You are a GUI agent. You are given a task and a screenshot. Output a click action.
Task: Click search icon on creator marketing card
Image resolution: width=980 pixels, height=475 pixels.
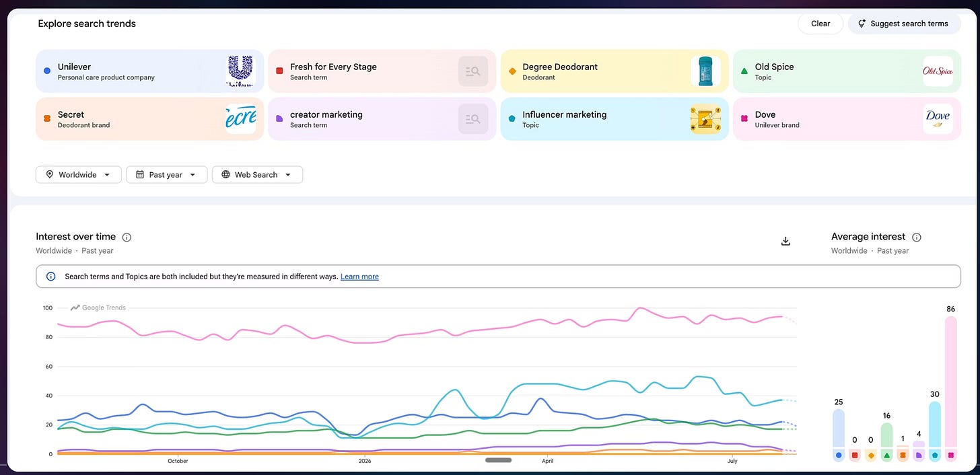pyautogui.click(x=473, y=119)
